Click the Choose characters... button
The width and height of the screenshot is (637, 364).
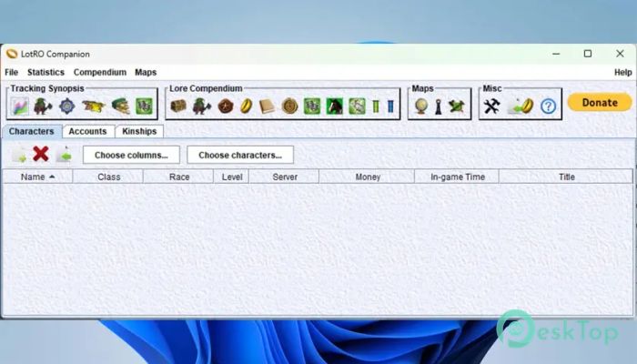click(240, 156)
